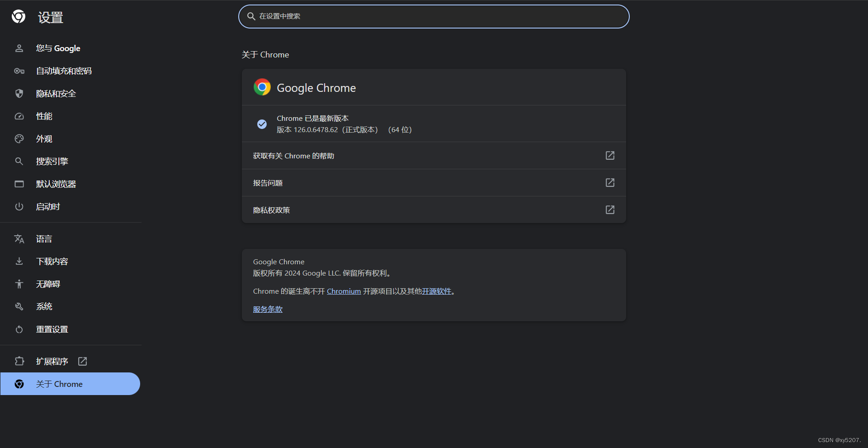Click the 下载内容 download icon
The image size is (868, 448).
19,261
